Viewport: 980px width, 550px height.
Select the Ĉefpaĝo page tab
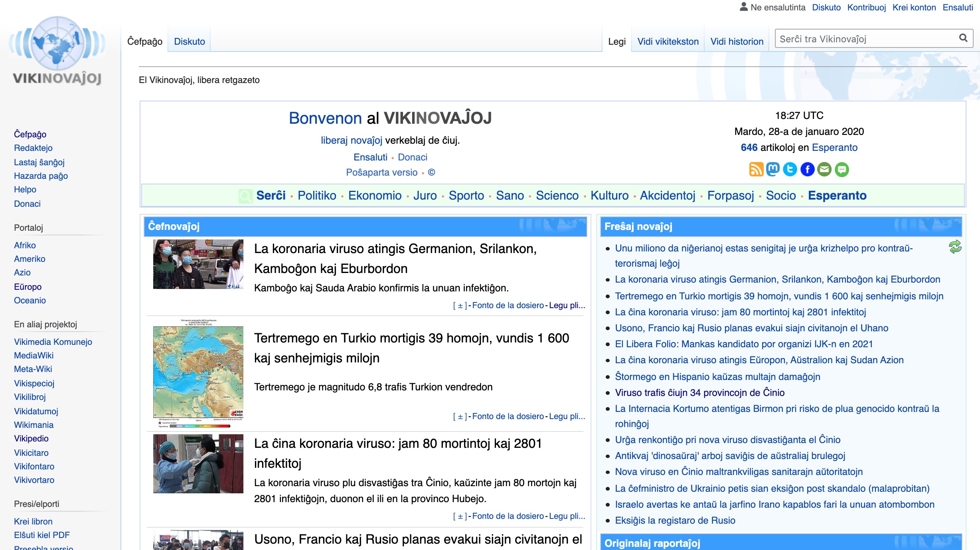(x=145, y=42)
